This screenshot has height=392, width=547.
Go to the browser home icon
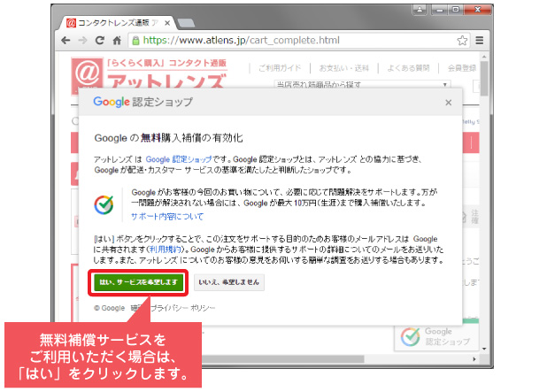click(x=117, y=41)
